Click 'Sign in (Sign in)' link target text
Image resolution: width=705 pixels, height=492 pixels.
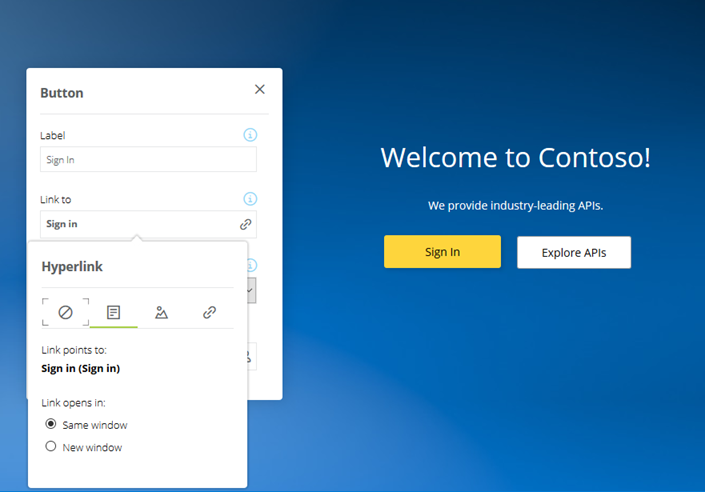80,368
